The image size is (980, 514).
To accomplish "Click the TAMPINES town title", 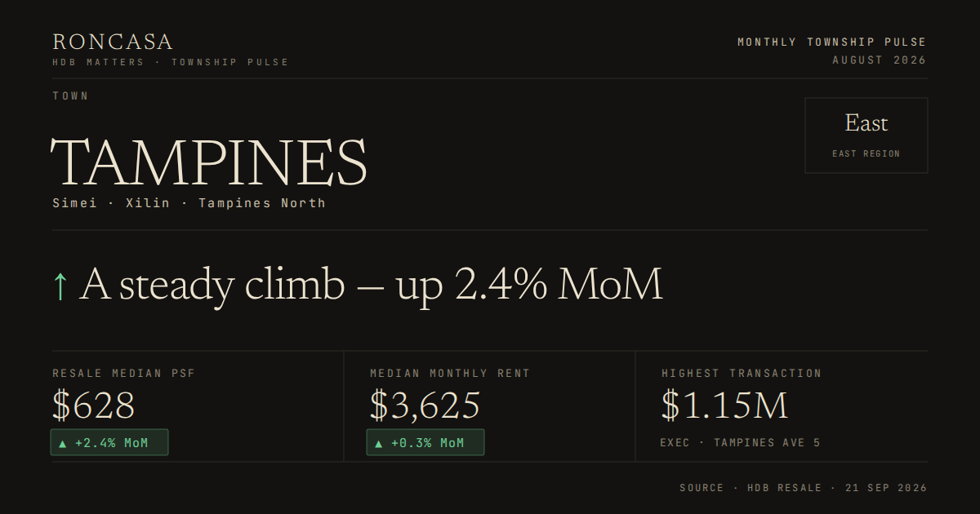I will click(209, 163).
